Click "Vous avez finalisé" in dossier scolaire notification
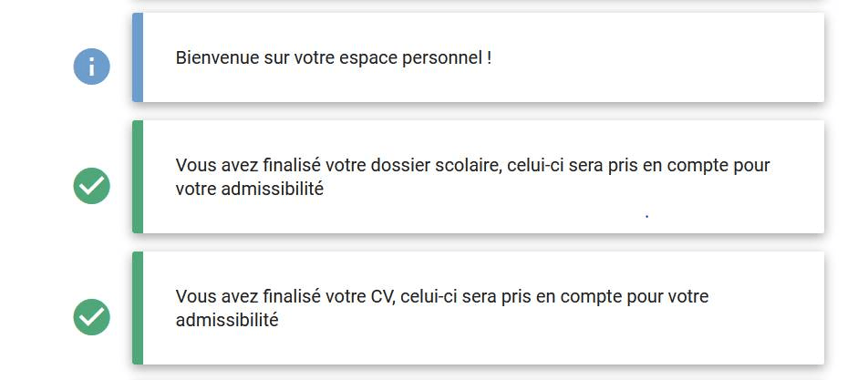868x380 pixels. click(248, 165)
